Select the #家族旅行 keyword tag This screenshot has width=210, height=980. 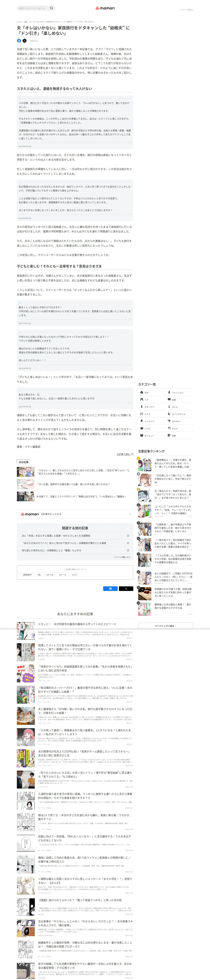[x=27, y=574]
